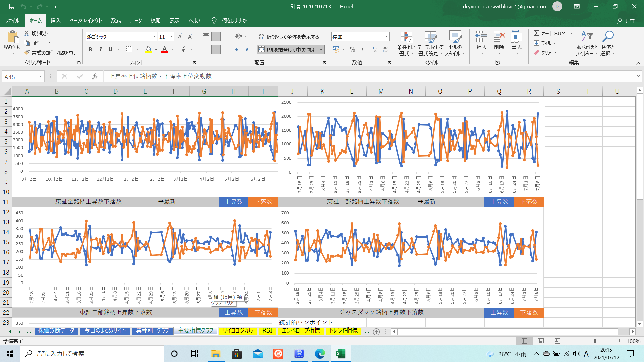Open Excel from the Windows taskbar

tap(340, 354)
